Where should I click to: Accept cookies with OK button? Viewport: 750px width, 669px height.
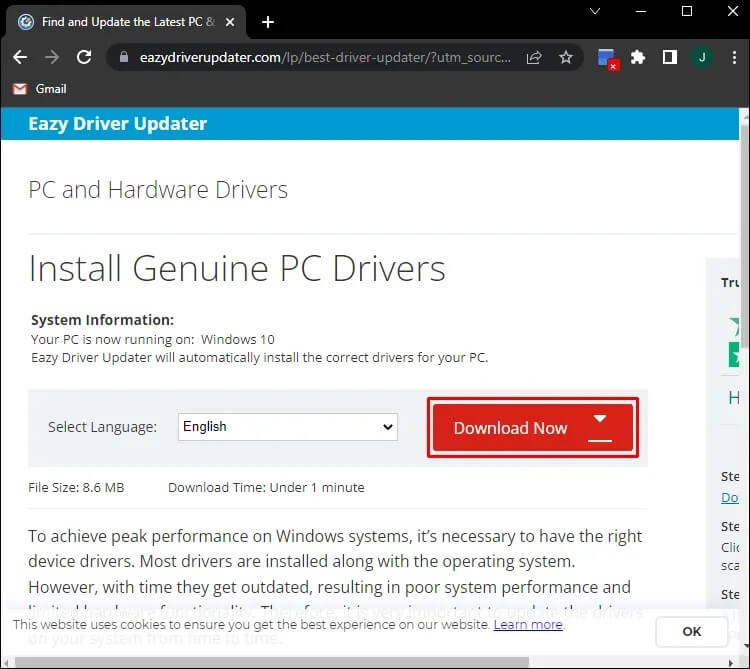click(x=692, y=632)
